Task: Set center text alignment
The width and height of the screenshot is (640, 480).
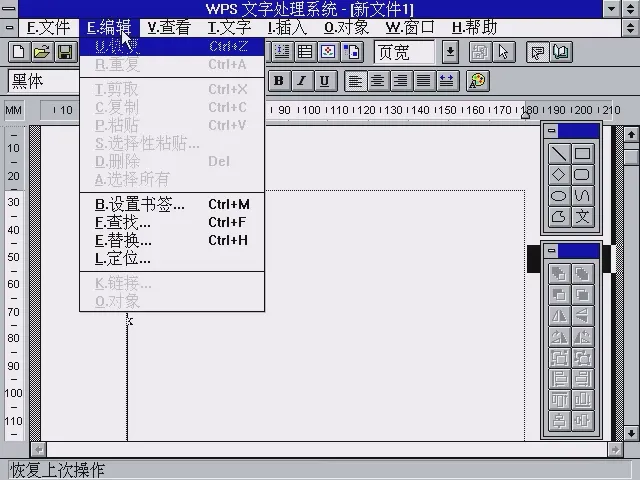Action: point(378,81)
